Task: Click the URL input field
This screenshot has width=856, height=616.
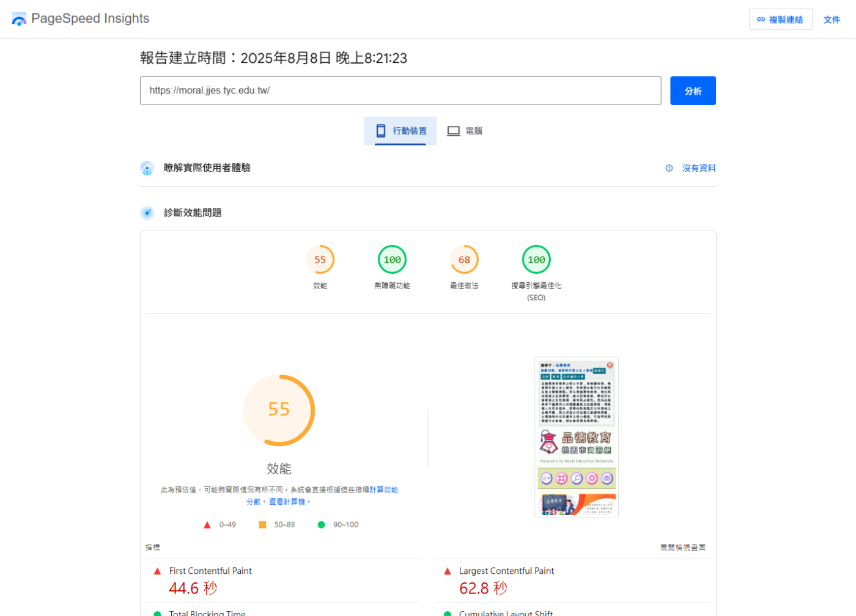Action: click(400, 90)
